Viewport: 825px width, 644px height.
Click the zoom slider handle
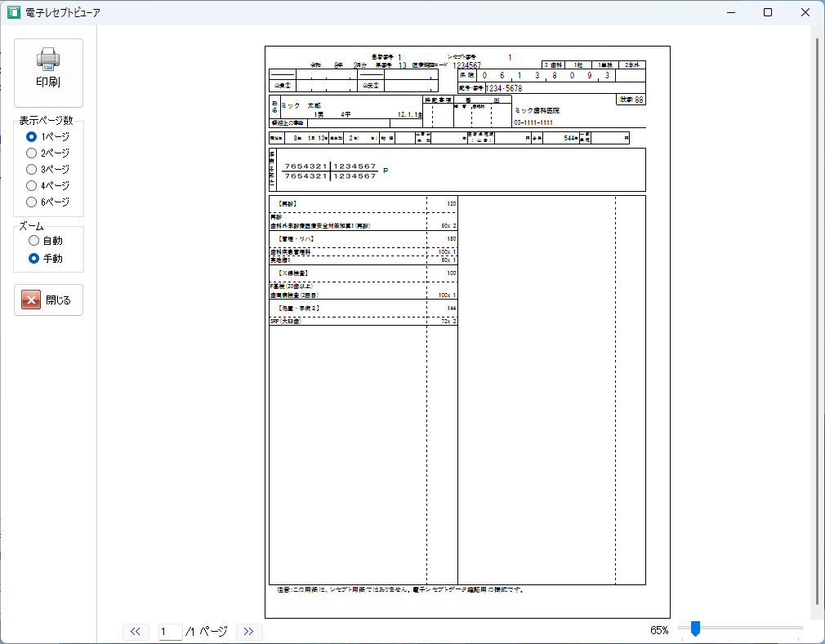(695, 628)
